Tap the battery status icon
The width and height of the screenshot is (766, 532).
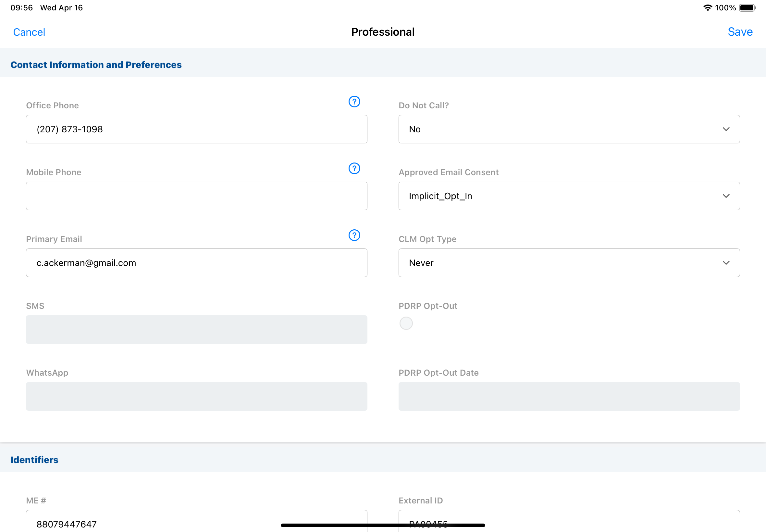pos(747,8)
